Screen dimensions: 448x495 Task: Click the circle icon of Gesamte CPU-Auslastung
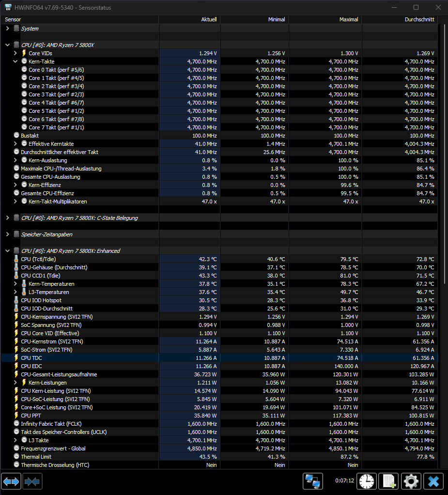pyautogui.click(x=16, y=176)
